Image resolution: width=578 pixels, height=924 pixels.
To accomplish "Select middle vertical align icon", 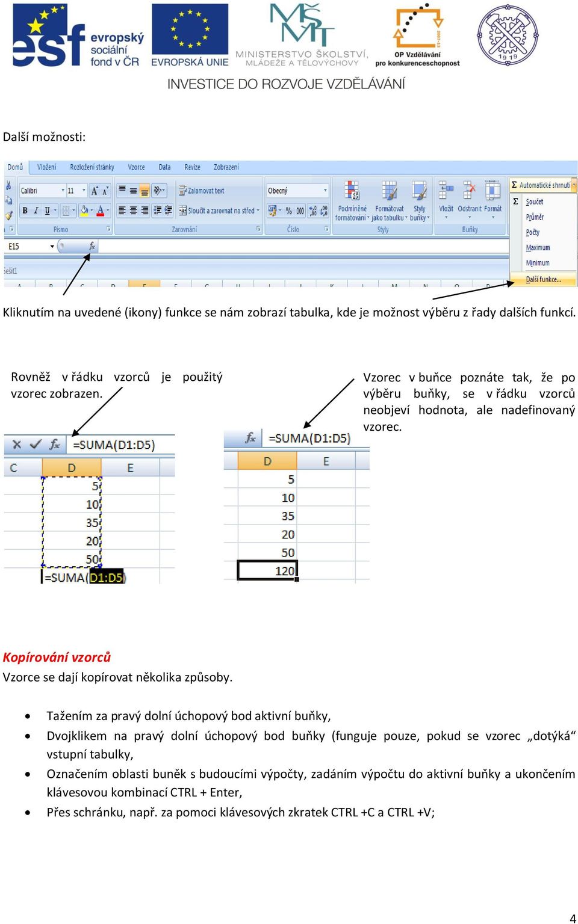I will 133,191.
